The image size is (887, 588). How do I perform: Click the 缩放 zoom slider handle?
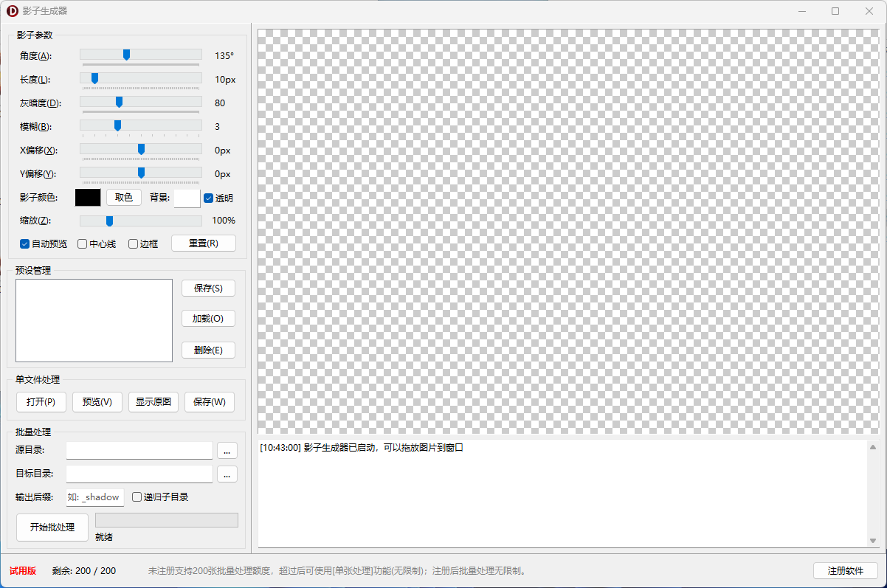(x=109, y=221)
